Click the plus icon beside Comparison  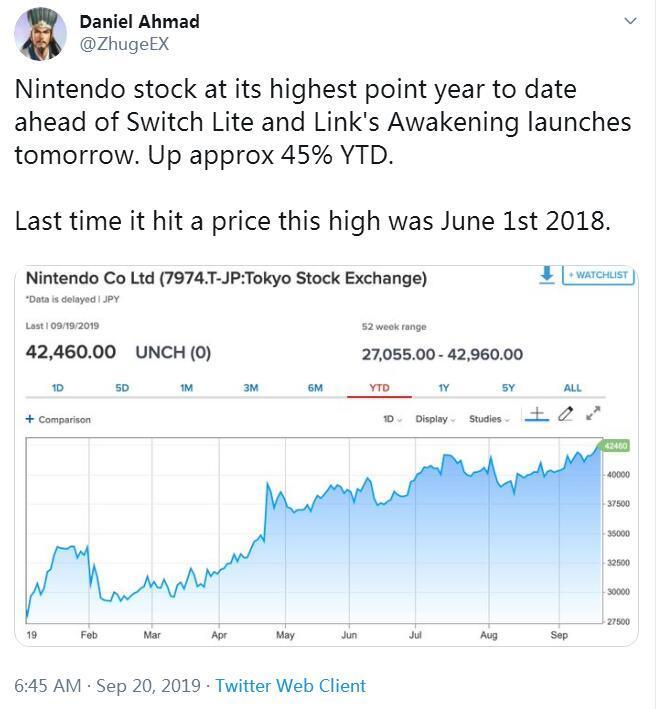click(30, 419)
